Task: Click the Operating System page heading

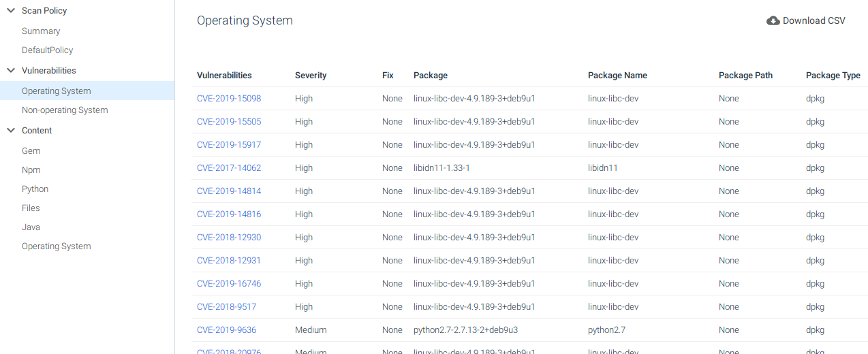Action: (245, 20)
